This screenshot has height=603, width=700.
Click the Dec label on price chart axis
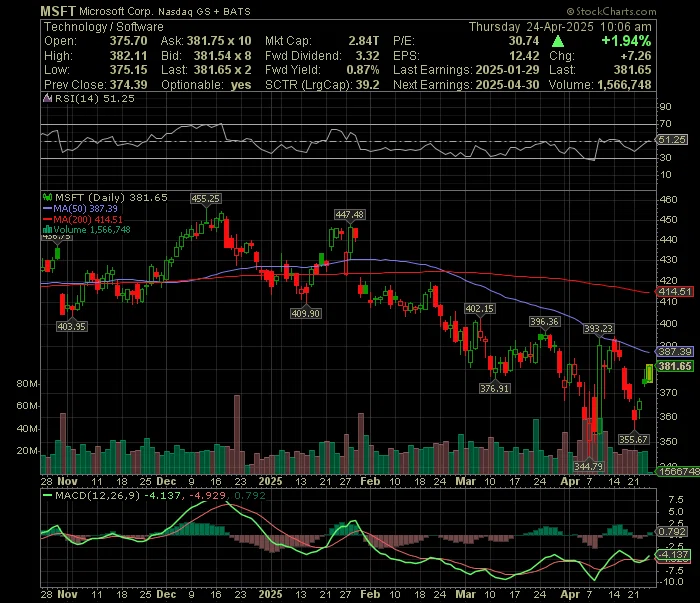click(166, 482)
